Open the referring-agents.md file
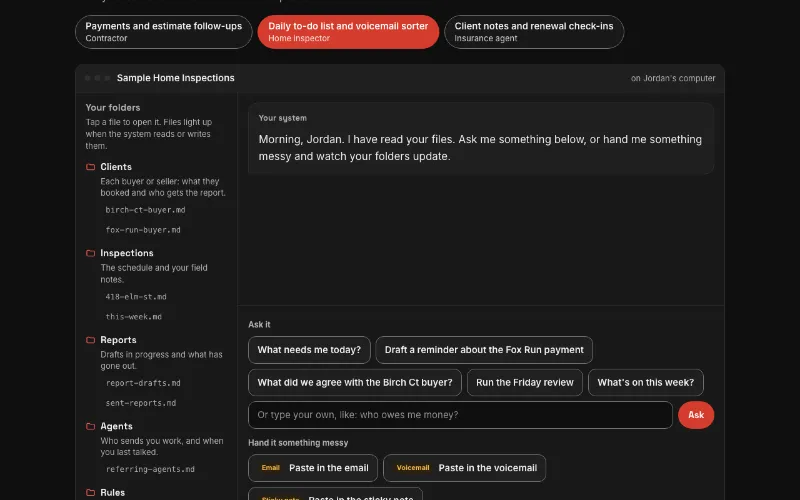The width and height of the screenshot is (800, 500). coord(150,469)
